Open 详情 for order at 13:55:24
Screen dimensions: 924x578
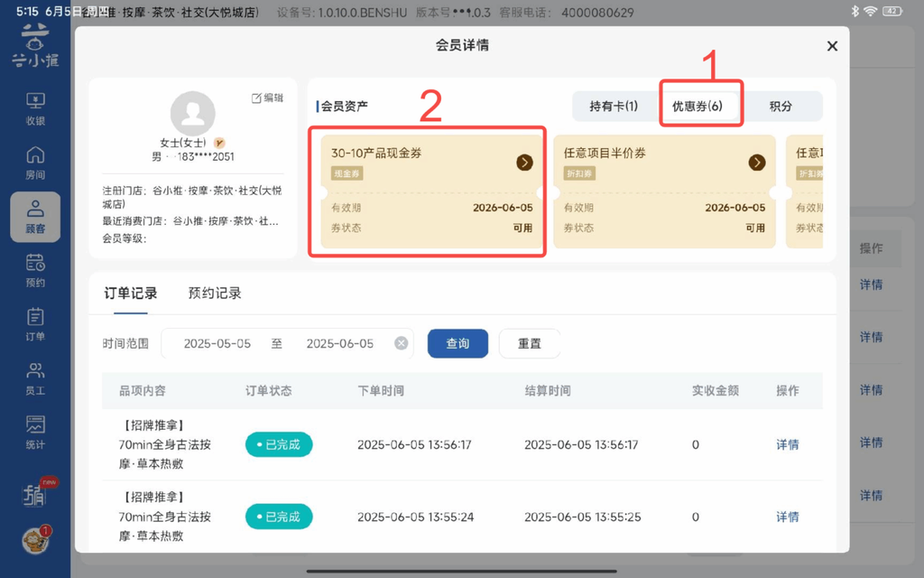pos(787,517)
